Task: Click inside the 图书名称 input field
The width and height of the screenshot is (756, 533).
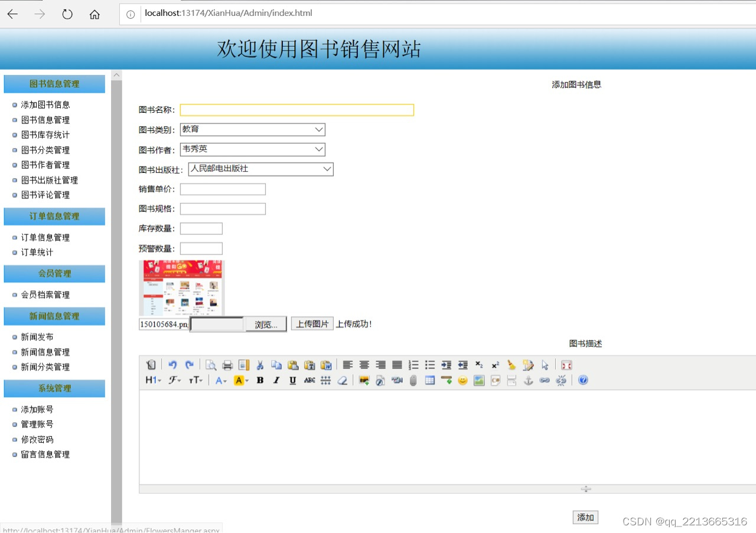Action: 296,109
